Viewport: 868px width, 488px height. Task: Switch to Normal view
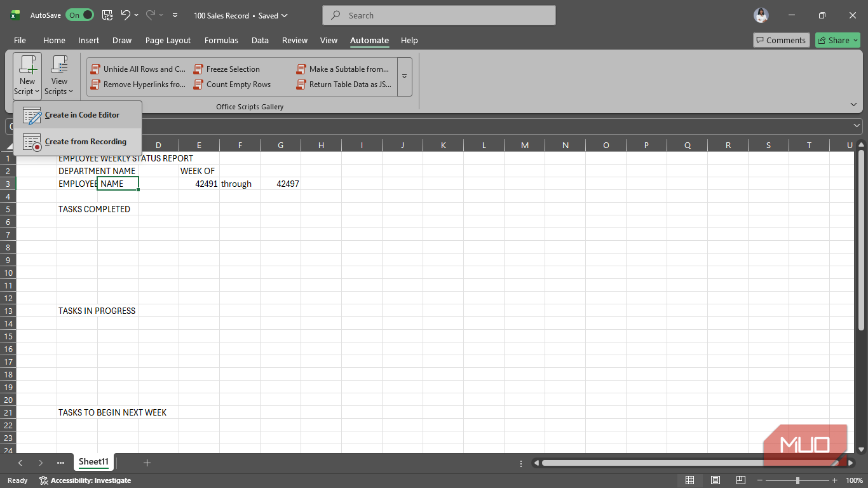tap(689, 480)
